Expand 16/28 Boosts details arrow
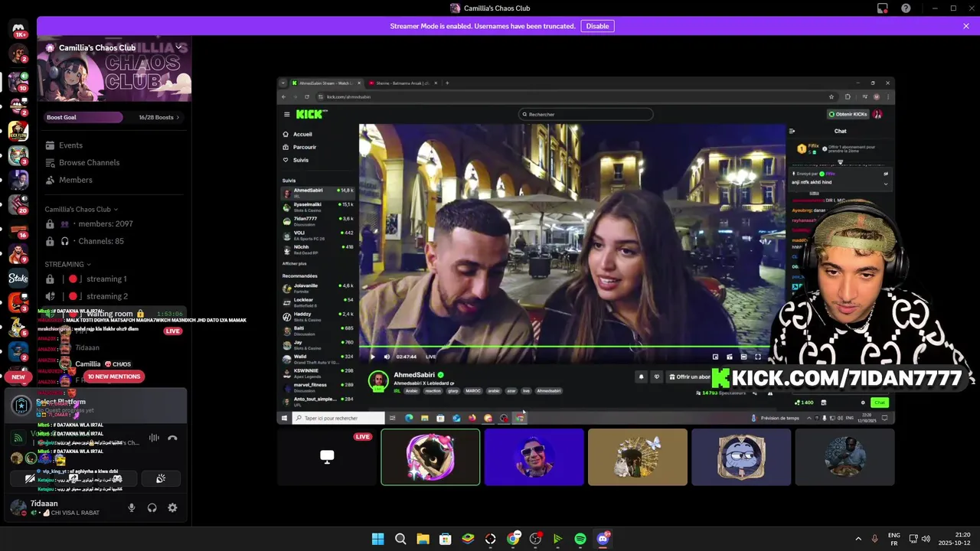This screenshot has height=551, width=980. [178, 117]
